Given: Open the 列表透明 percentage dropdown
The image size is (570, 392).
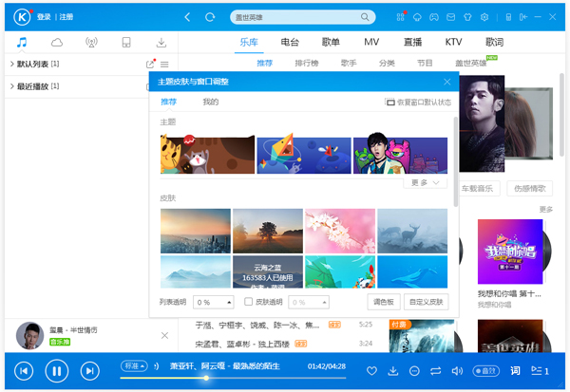Looking at the screenshot, I should (x=214, y=302).
